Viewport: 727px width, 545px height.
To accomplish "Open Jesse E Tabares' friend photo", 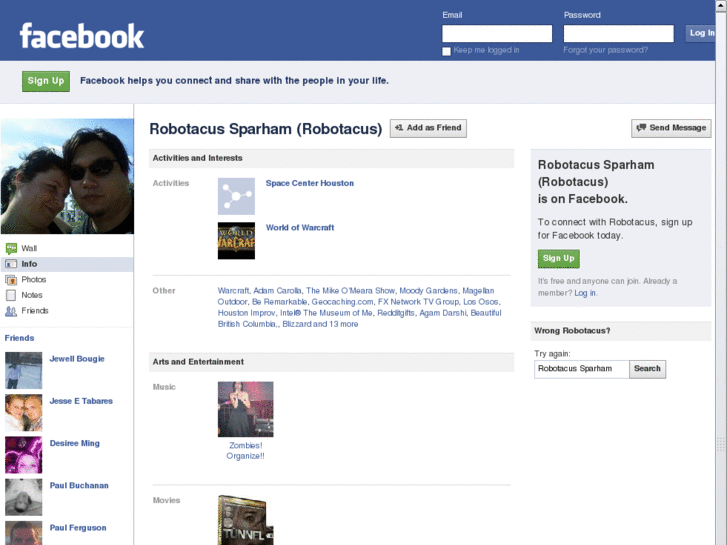I will (24, 412).
